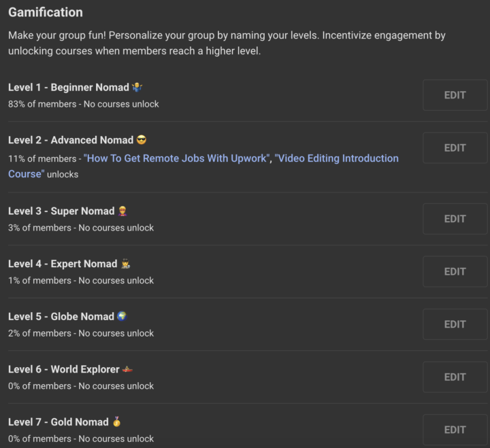This screenshot has height=448, width=490.
Task: Click the Level 6 - World Explorer title
Action: 63,369
